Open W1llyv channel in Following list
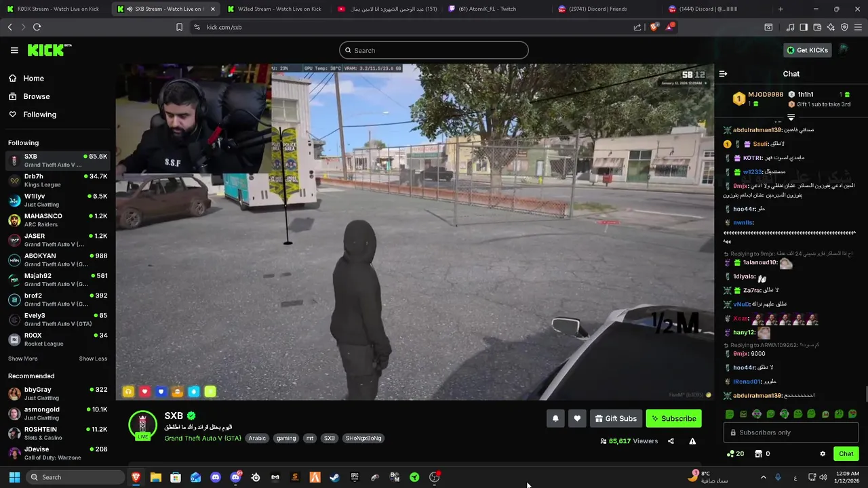Viewport: 868px width, 488px height. coord(58,200)
